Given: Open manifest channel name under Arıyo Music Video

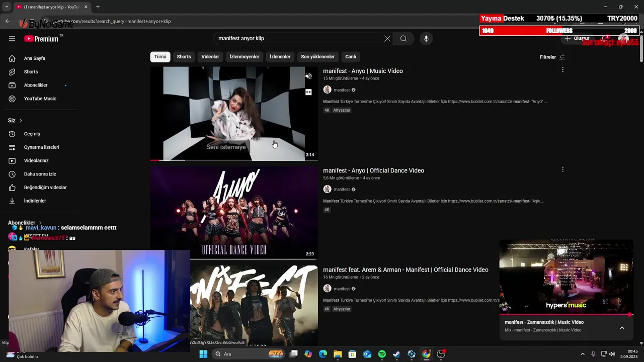Looking at the screenshot, I should (x=342, y=90).
